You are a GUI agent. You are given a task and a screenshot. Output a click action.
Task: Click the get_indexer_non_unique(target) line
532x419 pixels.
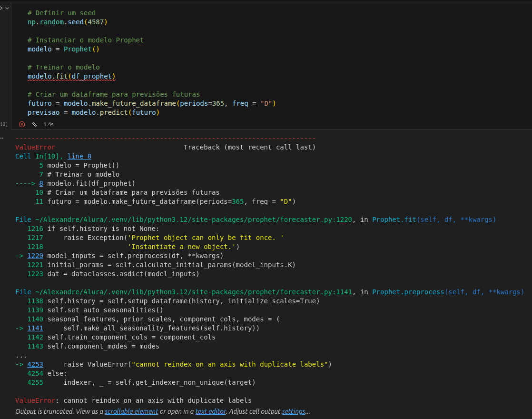159,382
